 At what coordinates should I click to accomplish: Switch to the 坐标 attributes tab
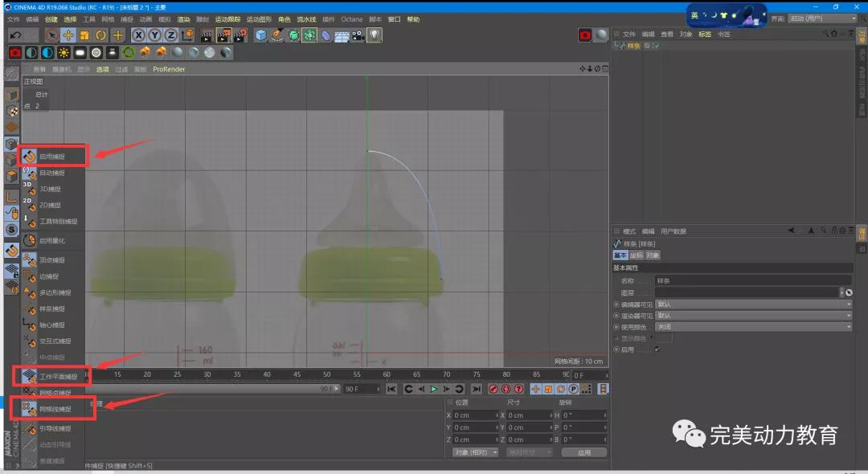click(636, 255)
